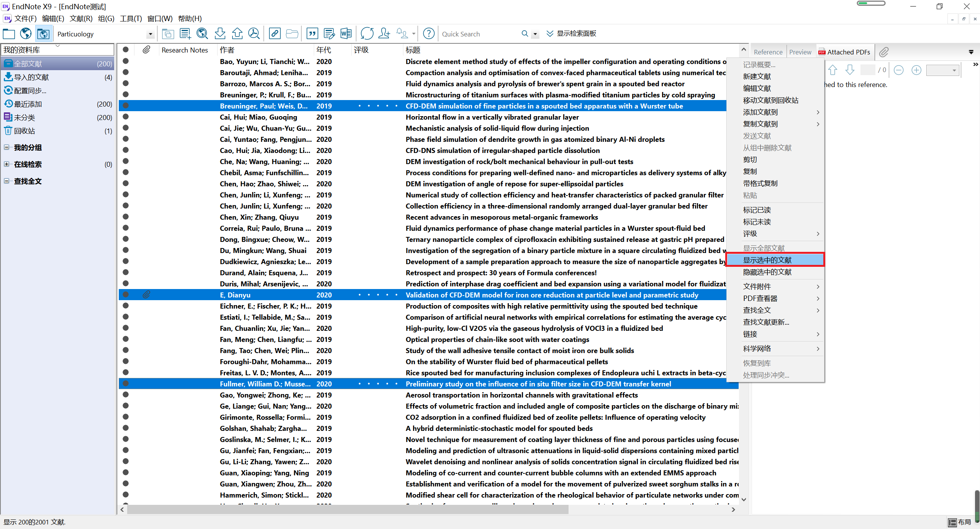
Task: Click the zoom out minus icon in PDF viewer
Action: pos(898,70)
